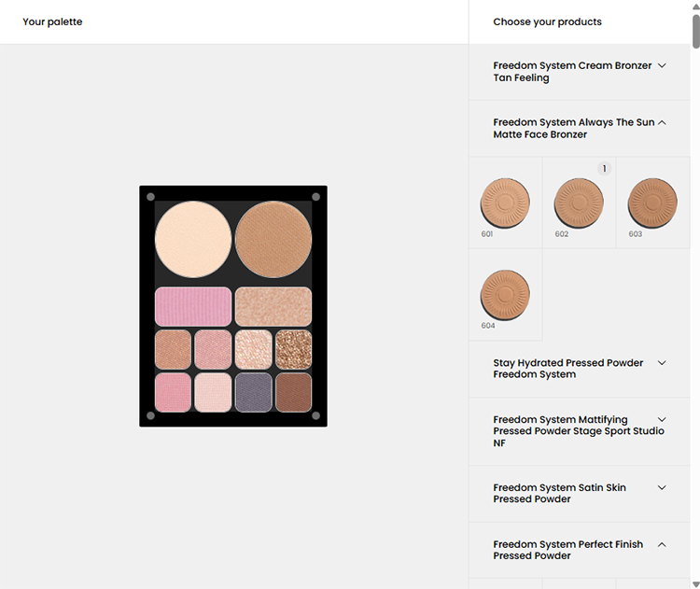The height and width of the screenshot is (589, 700).
Task: Expand Freedom System Cream Bronzer Tan Feeling section
Action: pos(579,72)
